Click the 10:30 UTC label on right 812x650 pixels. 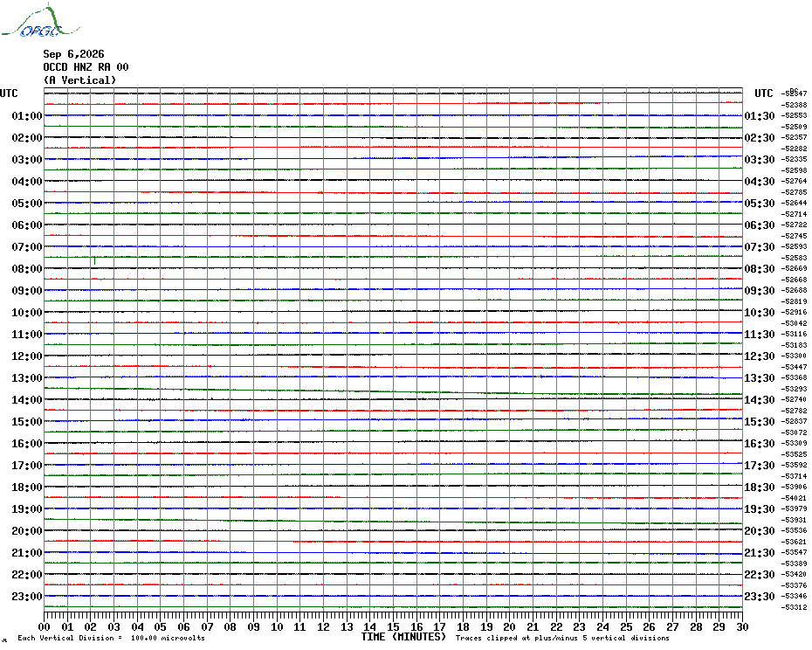(760, 313)
